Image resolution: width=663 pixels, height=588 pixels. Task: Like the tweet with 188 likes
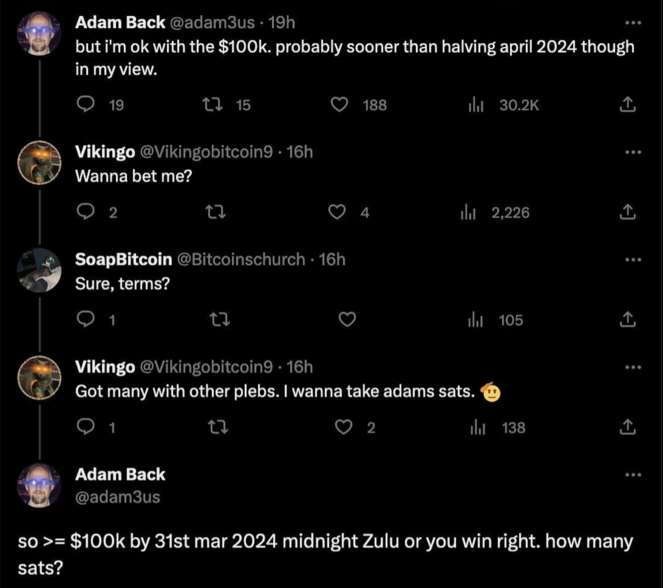pos(339,104)
